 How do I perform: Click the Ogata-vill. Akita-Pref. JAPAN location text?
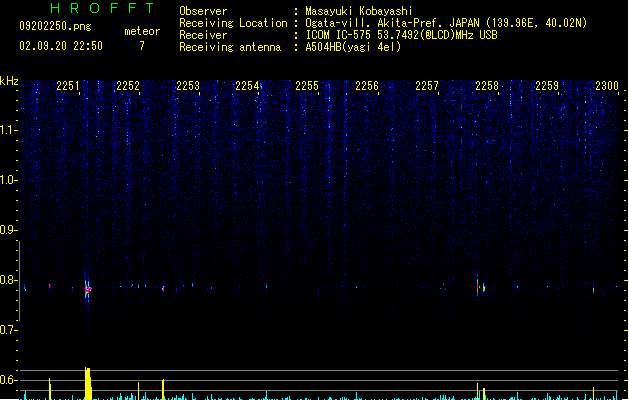tap(446, 23)
